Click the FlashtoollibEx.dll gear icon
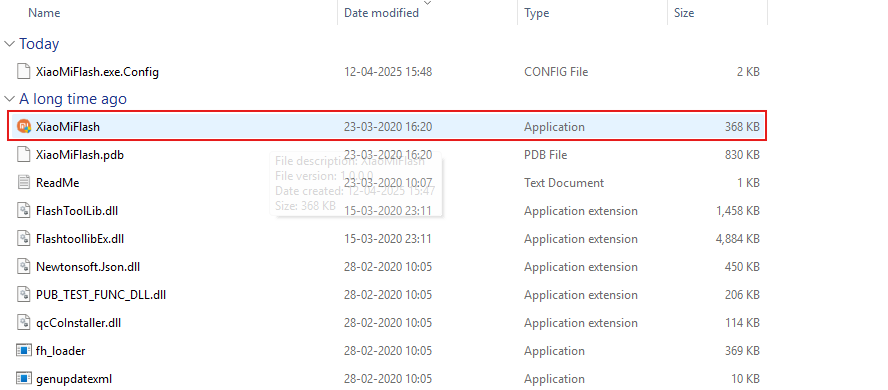This screenshot has height=390, width=888. (x=23, y=239)
